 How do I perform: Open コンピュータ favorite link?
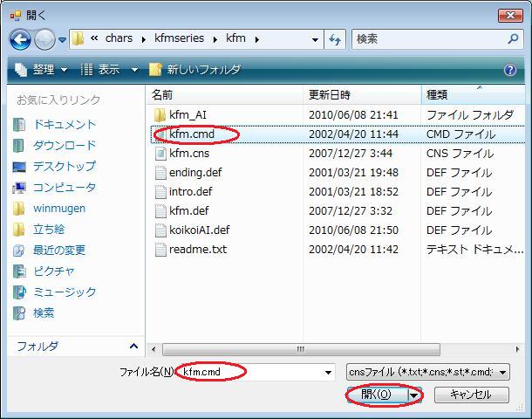click(x=65, y=188)
